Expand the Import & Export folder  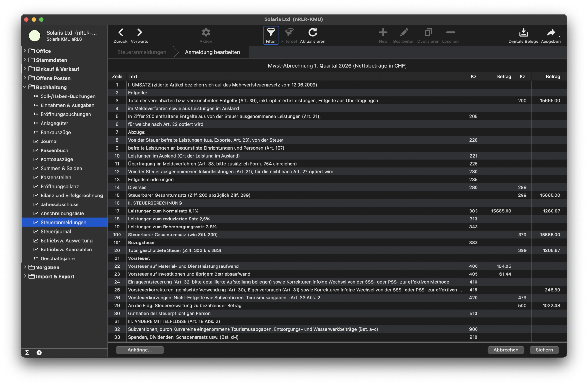point(25,276)
